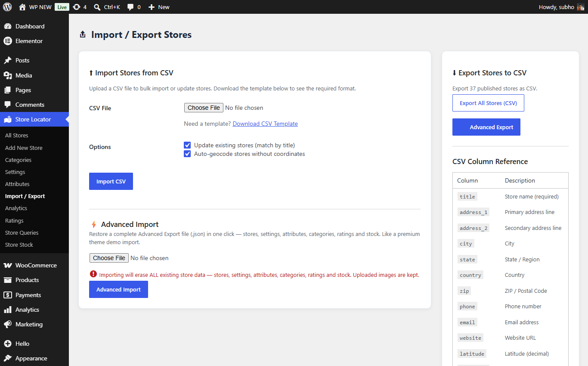This screenshot has height=366, width=588.
Task: Click the Live status badge
Action: click(62, 7)
